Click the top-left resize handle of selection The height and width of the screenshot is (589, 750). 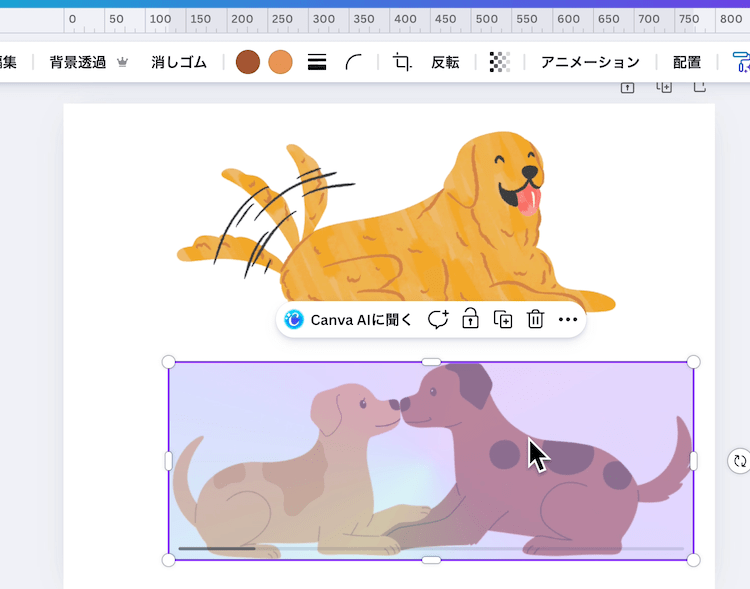pyautogui.click(x=168, y=362)
